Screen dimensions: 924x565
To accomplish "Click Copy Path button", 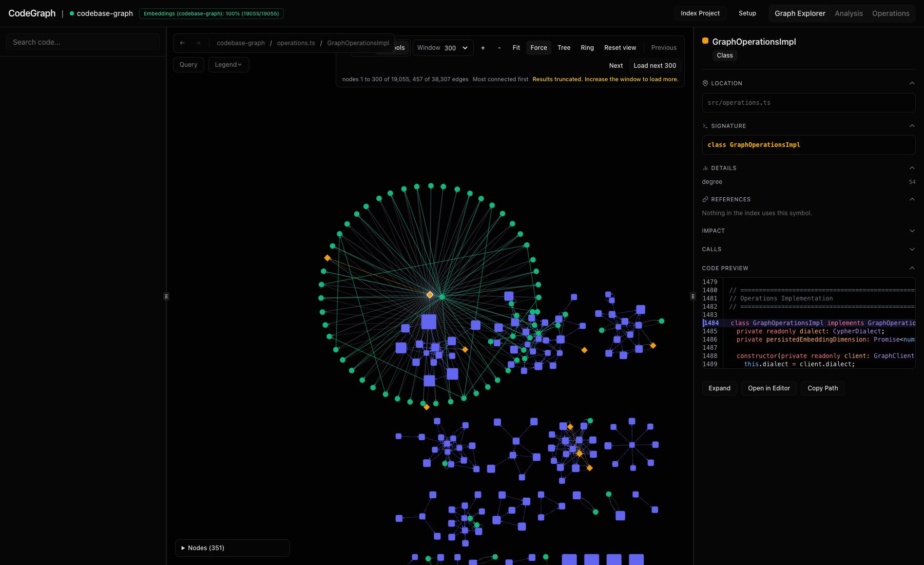I will coord(822,388).
